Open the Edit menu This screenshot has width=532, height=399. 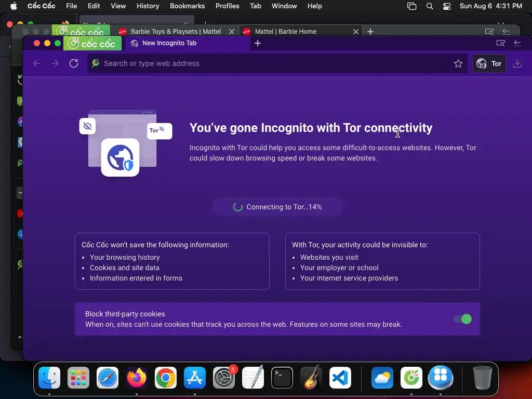click(x=94, y=6)
